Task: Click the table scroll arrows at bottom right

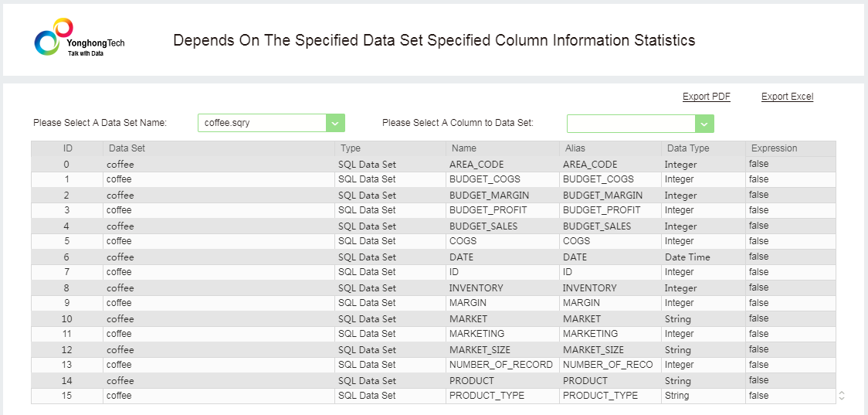Action: (842, 396)
